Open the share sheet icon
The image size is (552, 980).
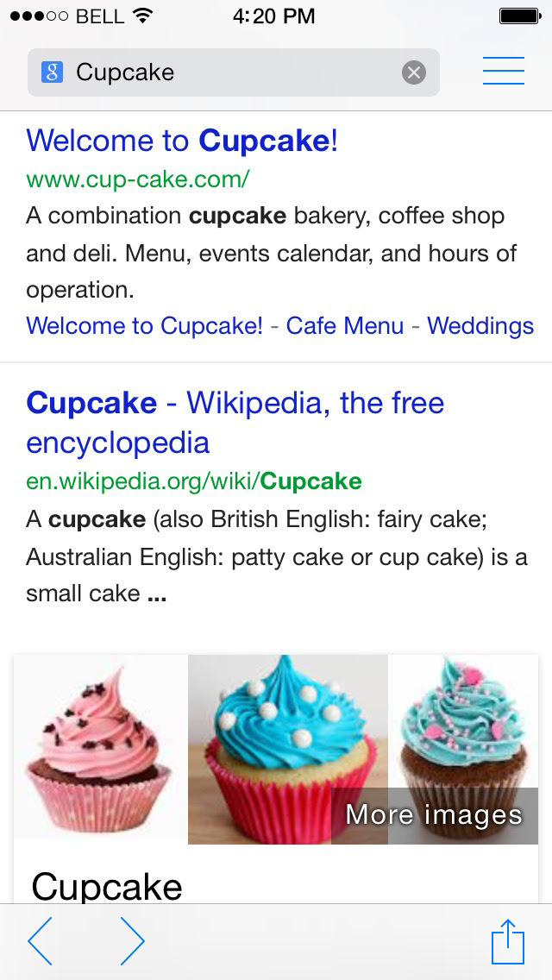click(508, 941)
